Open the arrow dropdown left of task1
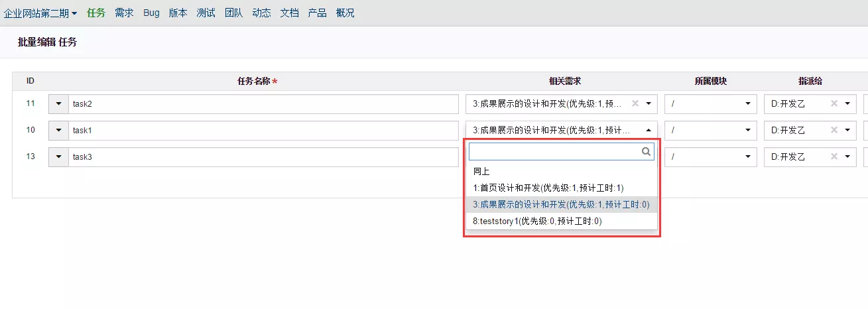 click(58, 131)
